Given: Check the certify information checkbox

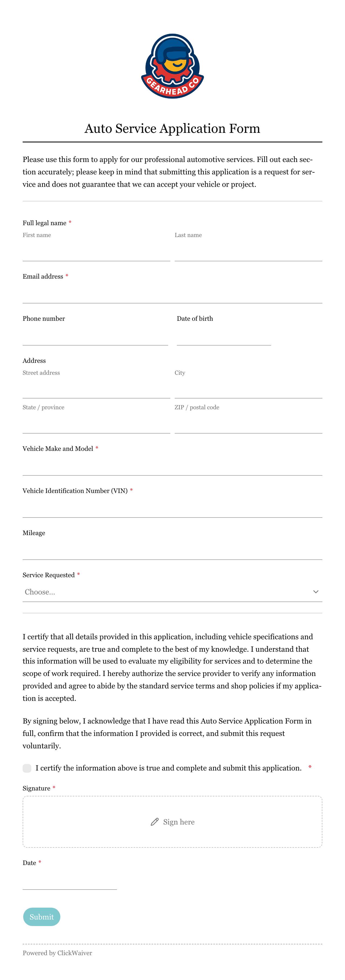Looking at the screenshot, I should 27,768.
